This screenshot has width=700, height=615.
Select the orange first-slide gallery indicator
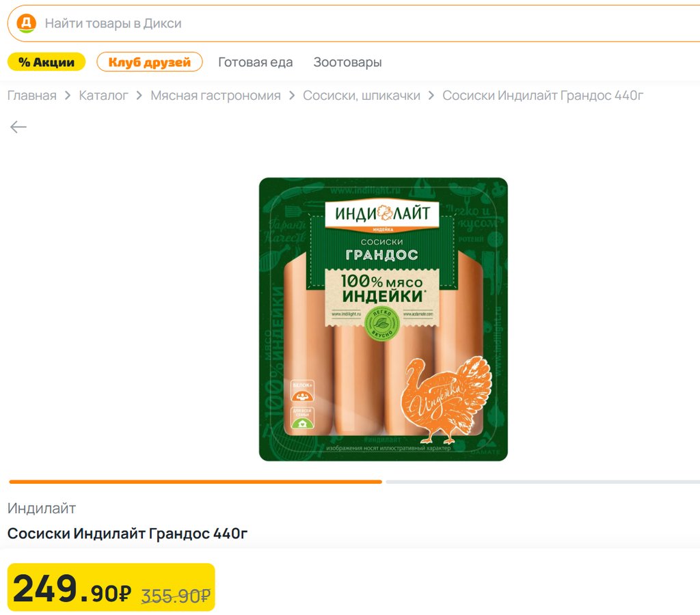(x=196, y=482)
